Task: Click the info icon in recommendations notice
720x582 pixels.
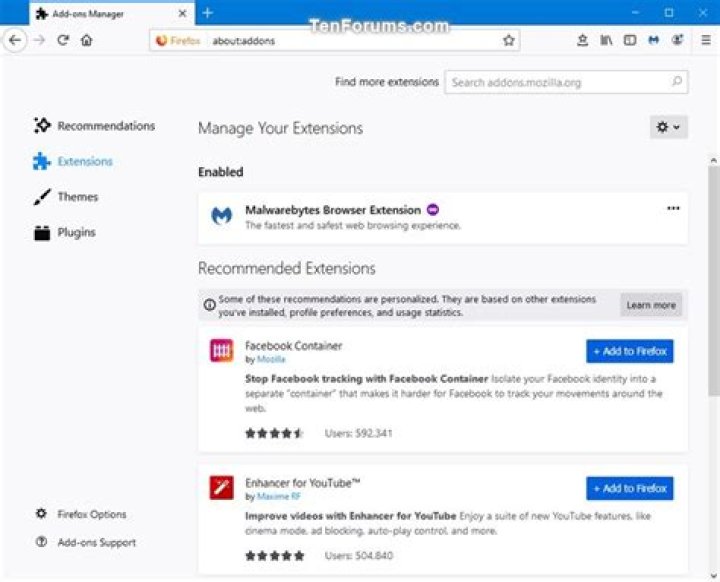Action: click(209, 305)
